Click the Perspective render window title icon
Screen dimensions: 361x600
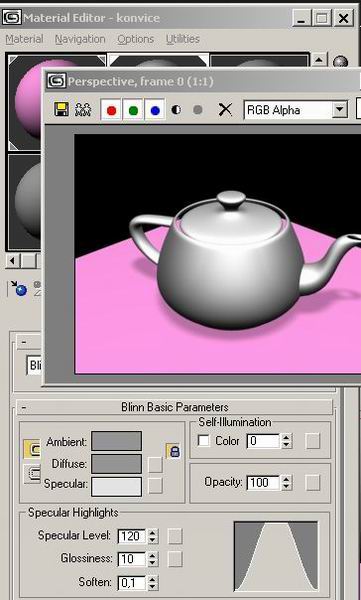[x=56, y=81]
